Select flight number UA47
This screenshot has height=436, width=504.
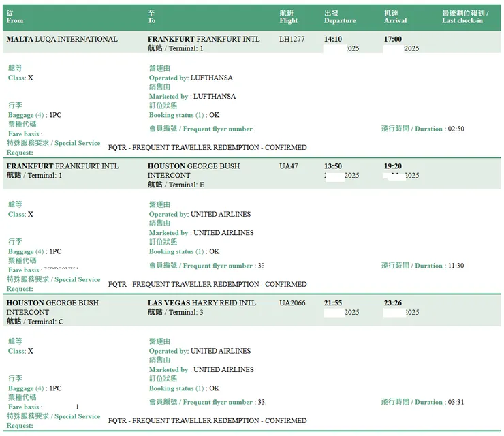[x=288, y=166]
